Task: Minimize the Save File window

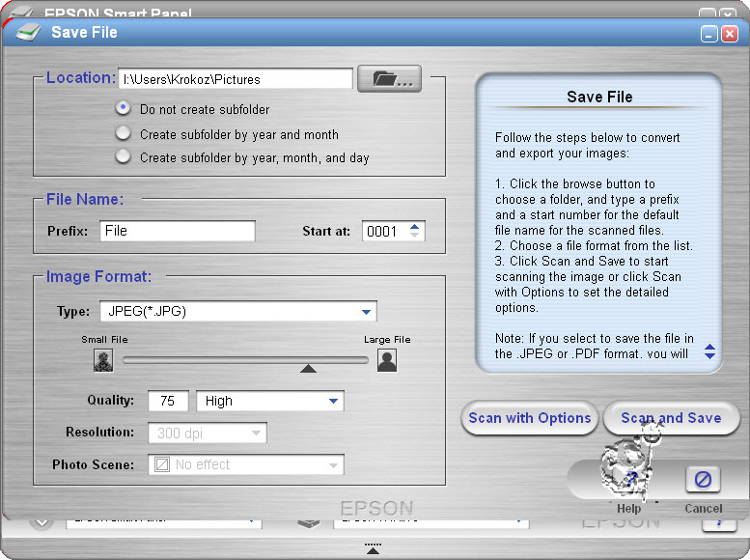Action: (708, 34)
